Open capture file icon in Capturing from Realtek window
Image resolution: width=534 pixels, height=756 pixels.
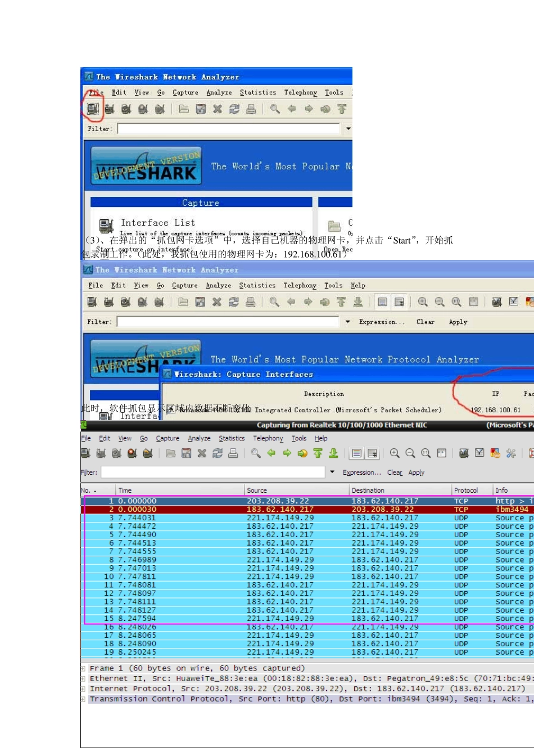click(x=171, y=453)
